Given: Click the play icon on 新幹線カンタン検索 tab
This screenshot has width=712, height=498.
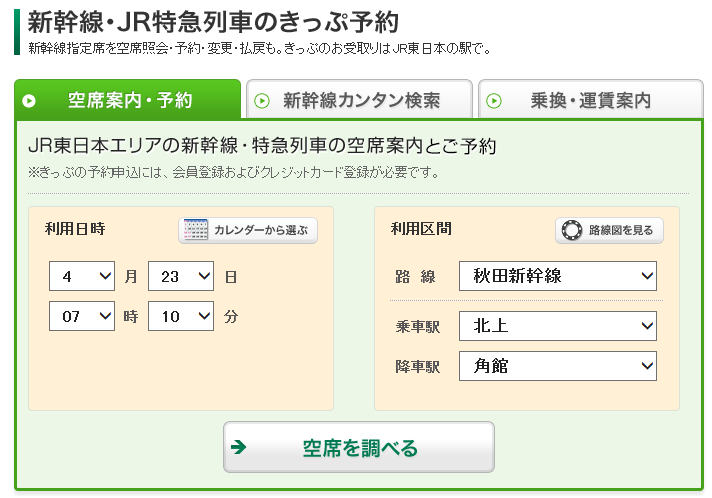Looking at the screenshot, I should coord(262,101).
